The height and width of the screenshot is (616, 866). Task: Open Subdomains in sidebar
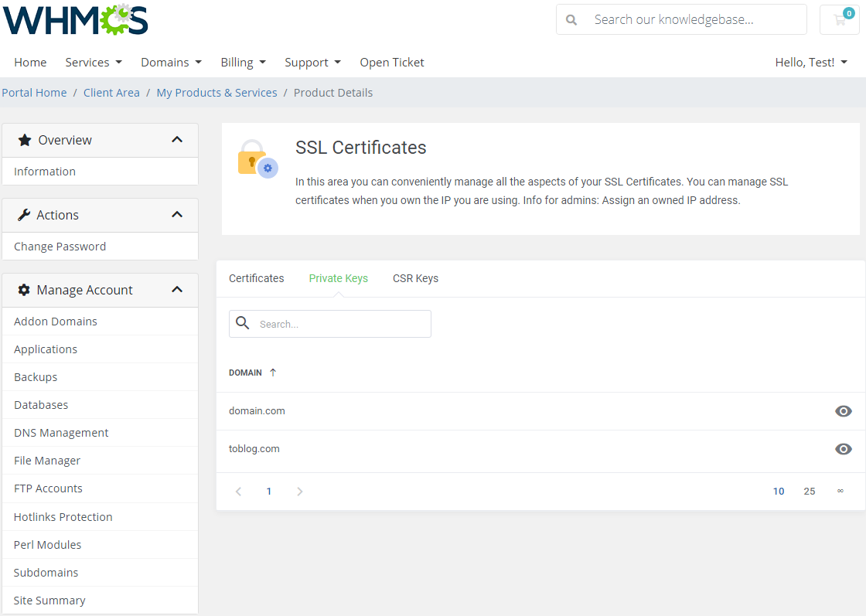[100, 573]
